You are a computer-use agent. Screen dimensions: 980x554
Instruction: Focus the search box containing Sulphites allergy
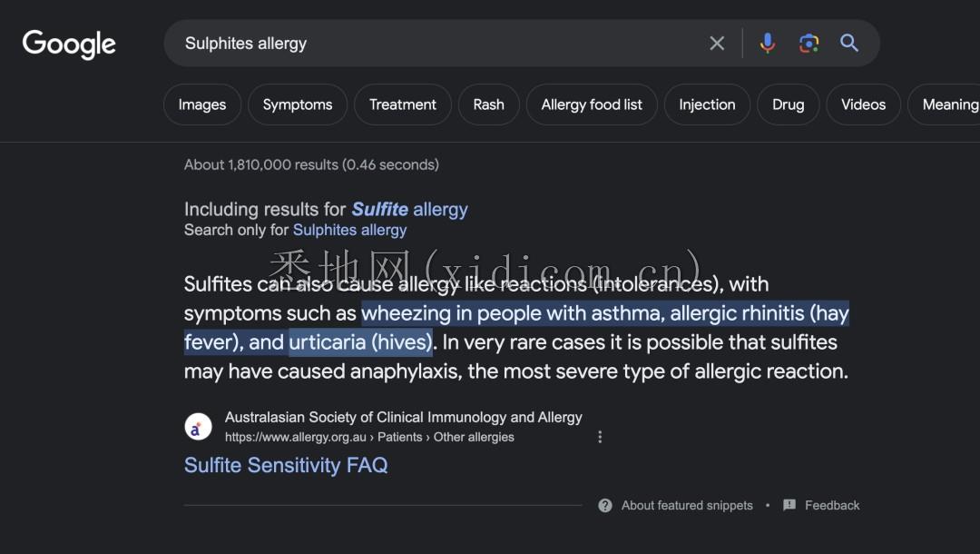click(x=436, y=43)
